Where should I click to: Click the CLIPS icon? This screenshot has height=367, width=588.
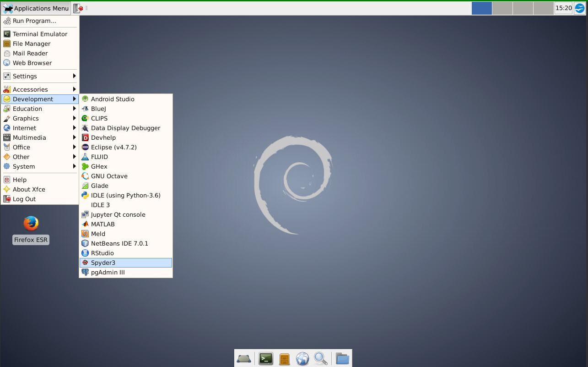click(85, 118)
